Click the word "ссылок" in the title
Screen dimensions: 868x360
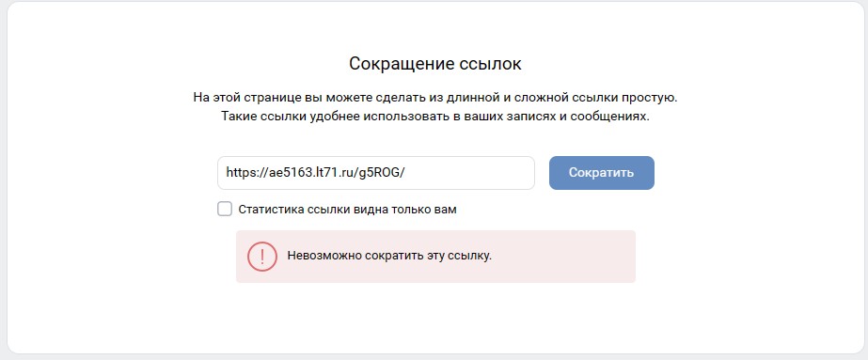point(491,64)
